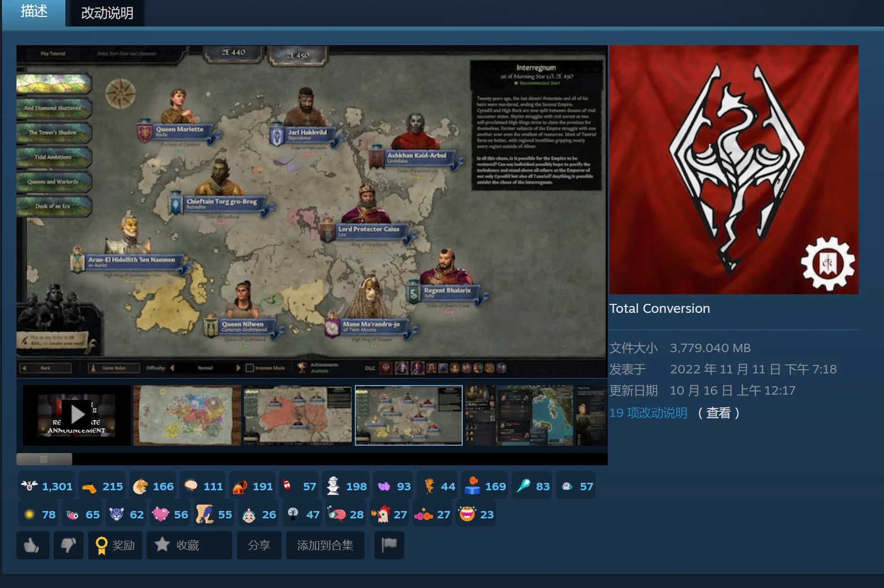This screenshot has height=588, width=884.
Task: Click the award reaction with 1,301 count
Action: point(46,486)
